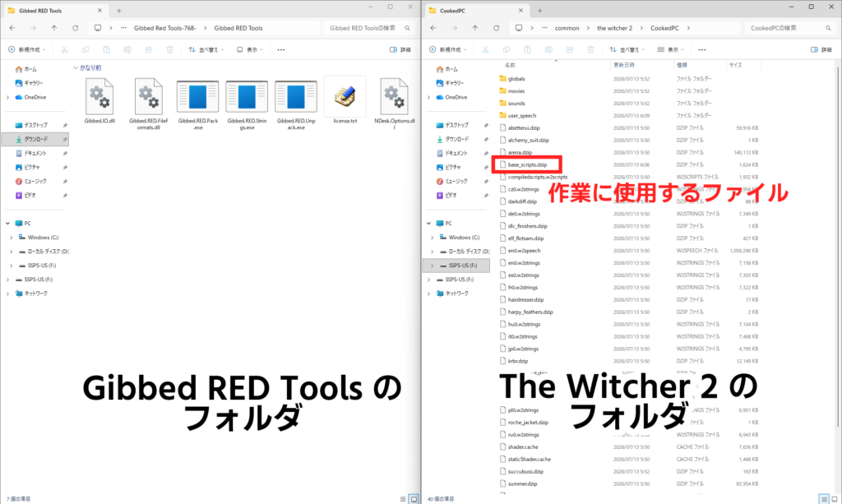
Task: Toggle 詳細 pane in Gibbed RED Tools window
Action: pos(400,49)
